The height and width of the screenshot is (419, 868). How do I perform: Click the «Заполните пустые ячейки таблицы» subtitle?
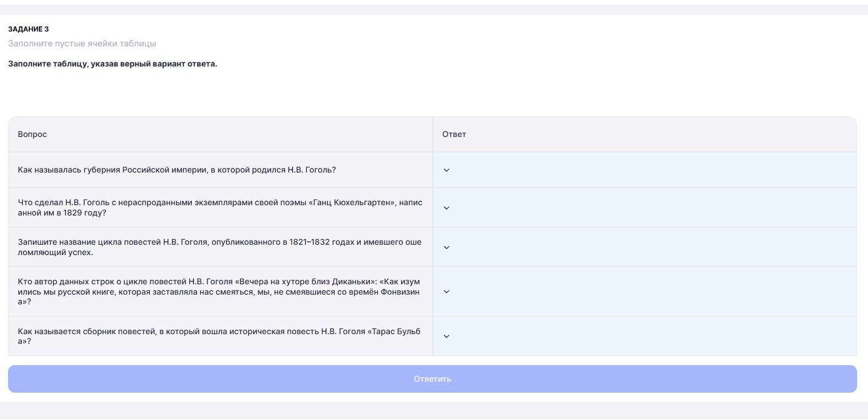[82, 44]
